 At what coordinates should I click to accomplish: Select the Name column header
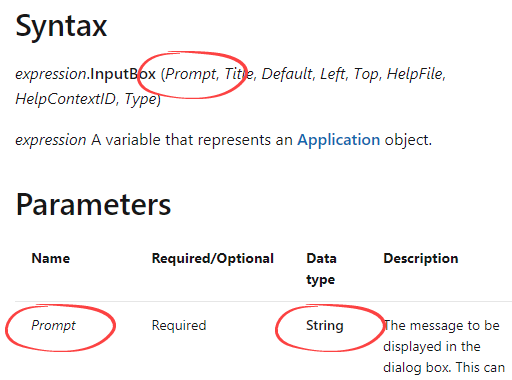pos(51,258)
